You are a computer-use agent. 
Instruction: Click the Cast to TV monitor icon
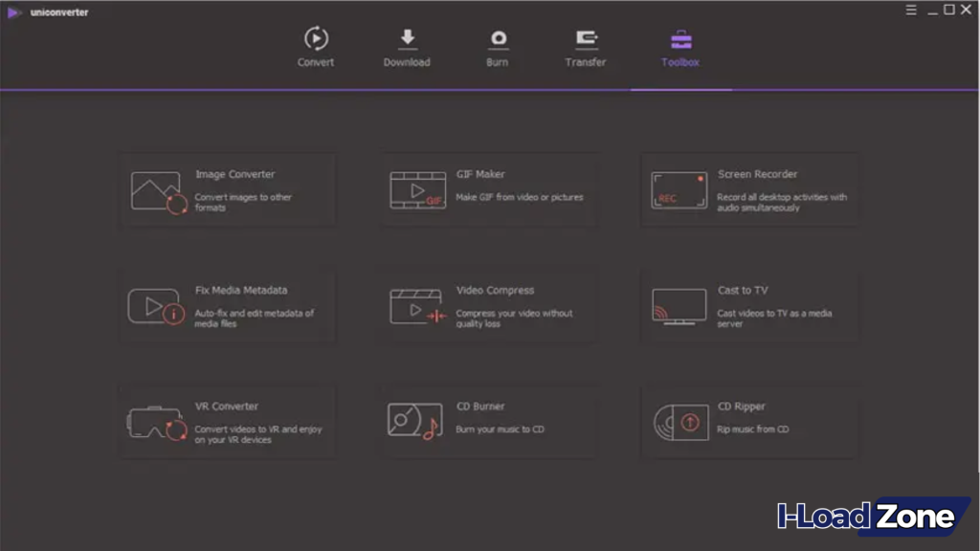click(x=679, y=306)
